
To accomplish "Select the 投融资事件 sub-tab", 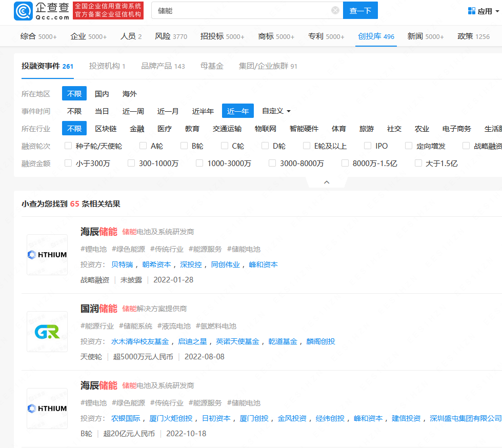I will point(47,66).
